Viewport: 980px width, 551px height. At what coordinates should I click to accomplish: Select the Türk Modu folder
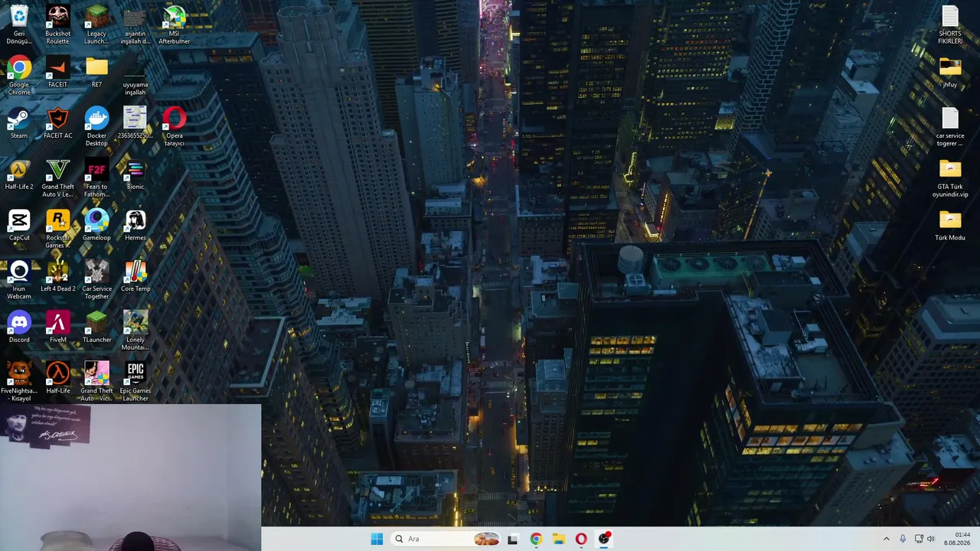pyautogui.click(x=950, y=226)
